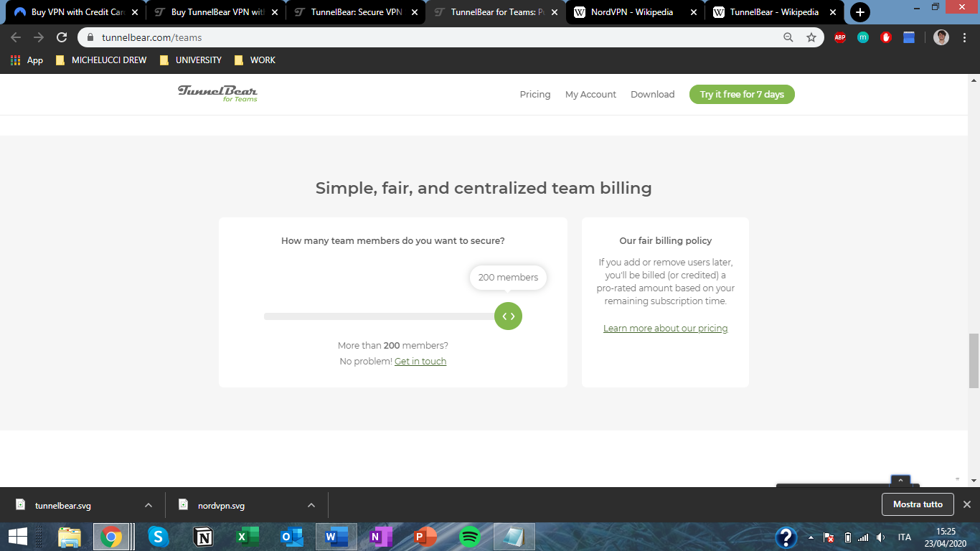Open the blue window extension icon
The height and width of the screenshot is (551, 980).
click(x=909, y=37)
